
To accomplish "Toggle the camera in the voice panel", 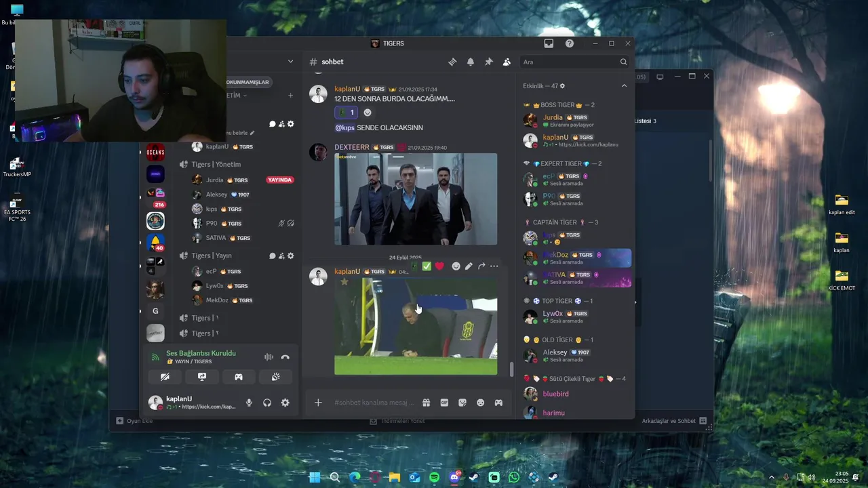I will 165,377.
